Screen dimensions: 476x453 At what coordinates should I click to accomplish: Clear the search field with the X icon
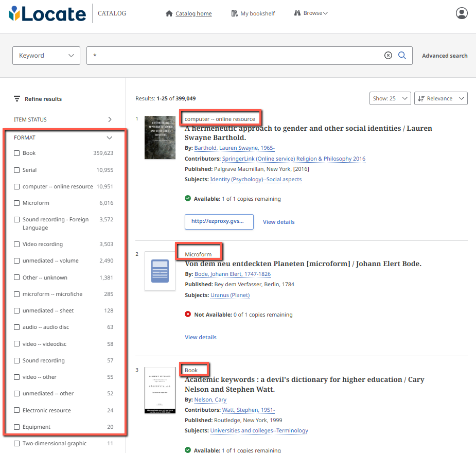388,55
